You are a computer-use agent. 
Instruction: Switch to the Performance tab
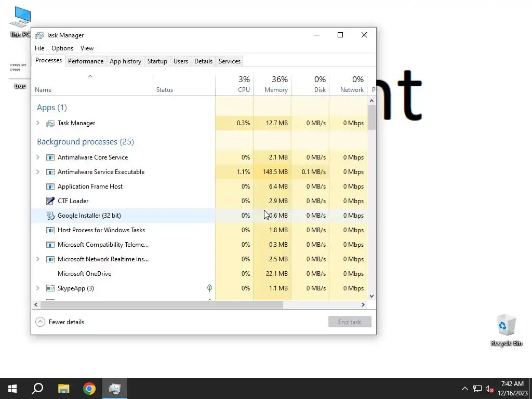click(86, 61)
